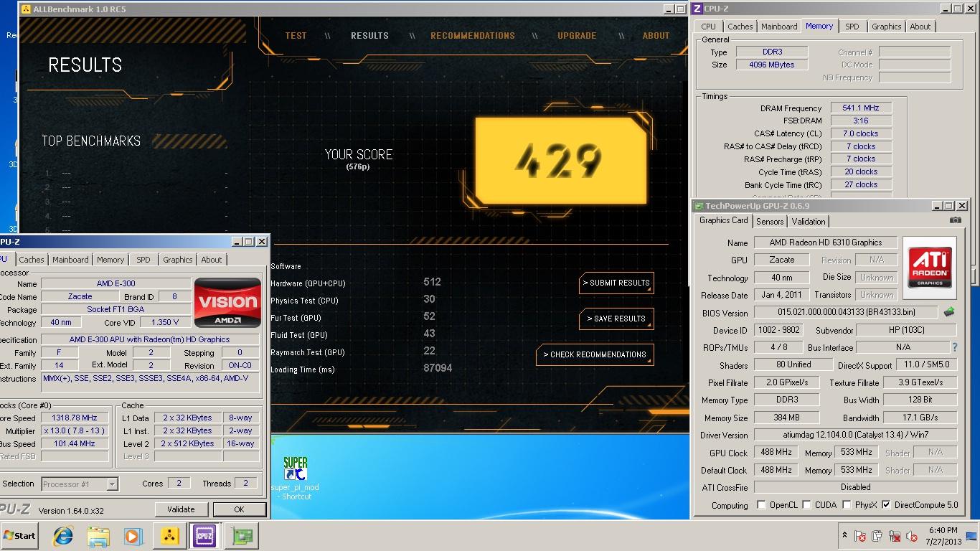Click the CPU-Z Memory window title icon
980x551 pixels.
[697, 9]
